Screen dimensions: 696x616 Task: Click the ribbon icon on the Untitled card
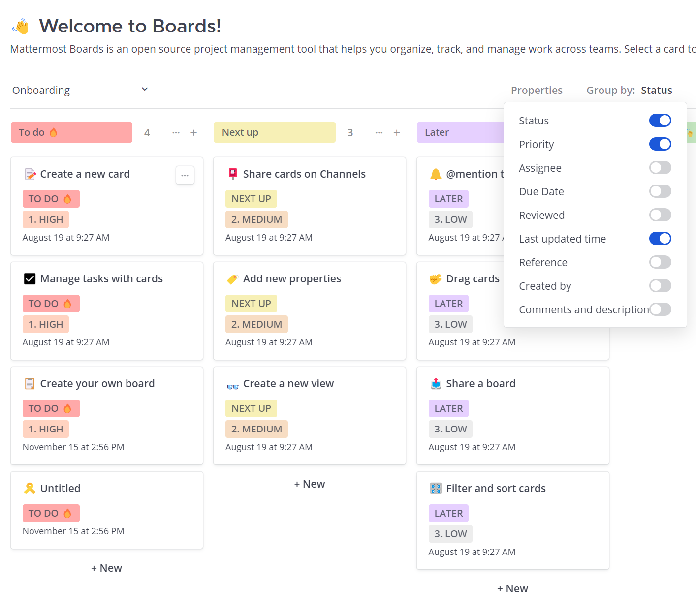pos(30,489)
